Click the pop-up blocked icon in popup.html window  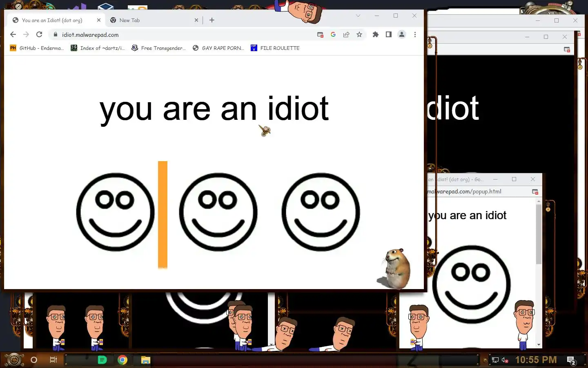tap(535, 192)
